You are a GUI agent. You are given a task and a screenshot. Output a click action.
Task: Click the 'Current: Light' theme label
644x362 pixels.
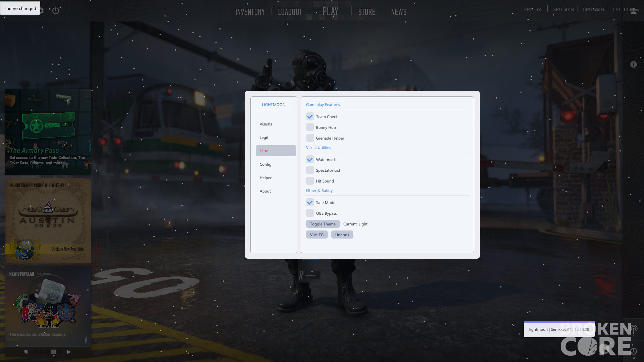click(x=355, y=224)
